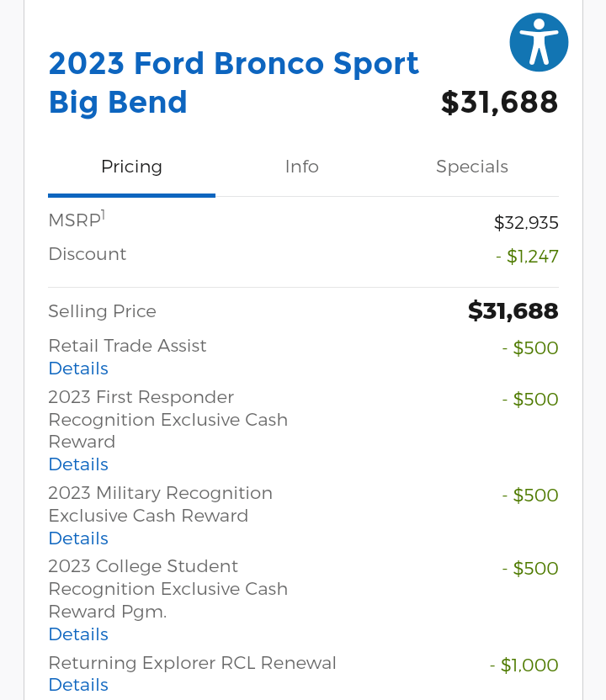The image size is (606, 700).
Task: Open Details under Returning Explorer RCL Renewal
Action: tap(78, 685)
